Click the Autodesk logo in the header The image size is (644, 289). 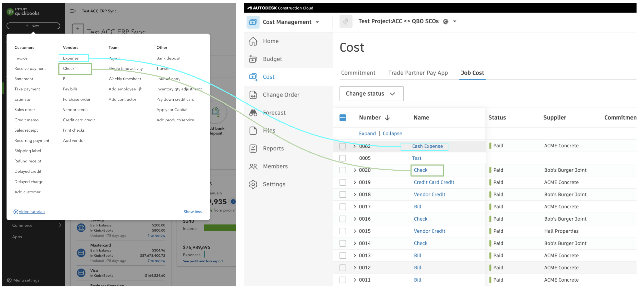[x=249, y=8]
